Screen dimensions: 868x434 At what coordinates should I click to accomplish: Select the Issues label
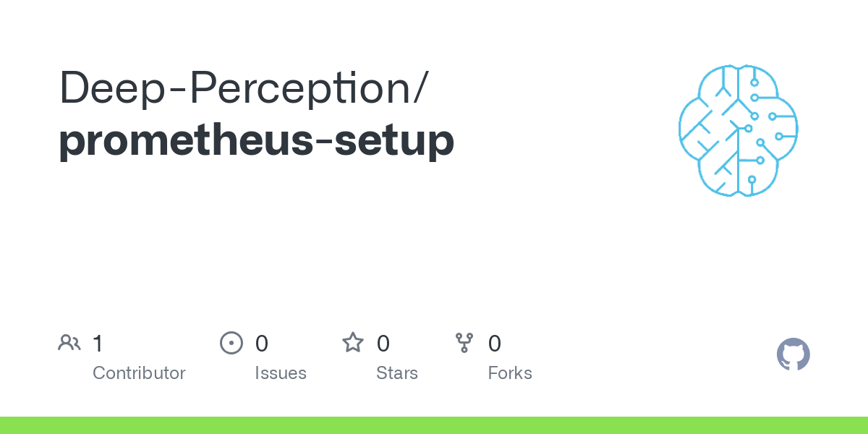[x=281, y=373]
